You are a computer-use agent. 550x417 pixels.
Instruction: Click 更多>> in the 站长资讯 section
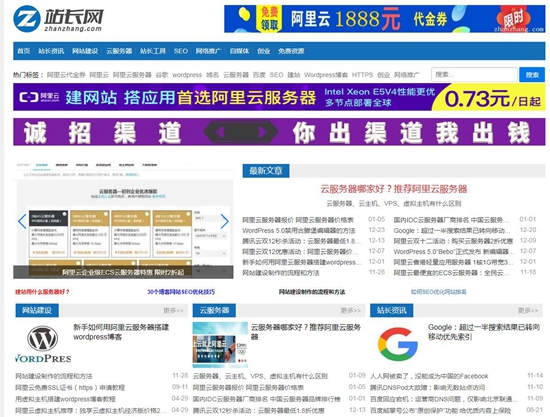click(x=528, y=310)
